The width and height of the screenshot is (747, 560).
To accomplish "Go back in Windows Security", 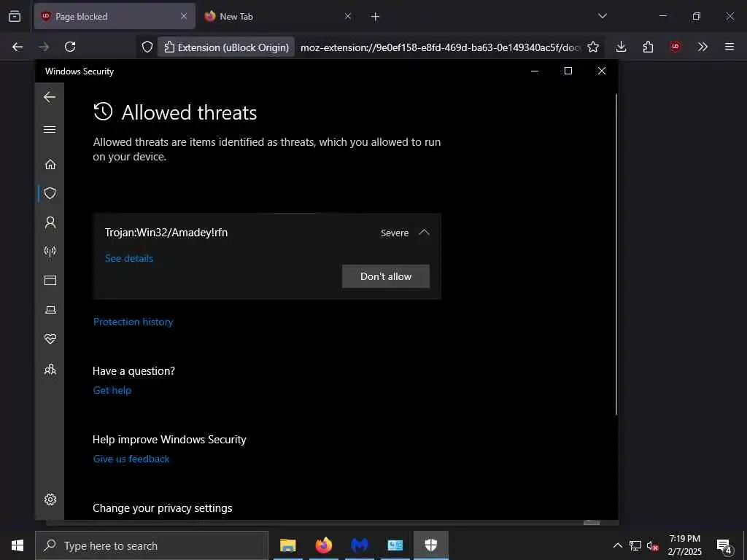I will click(50, 97).
